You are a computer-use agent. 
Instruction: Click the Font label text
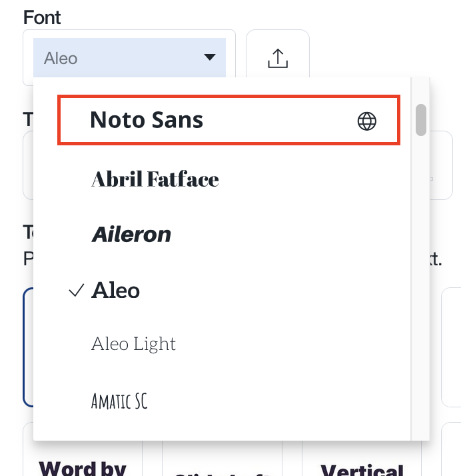(x=42, y=18)
